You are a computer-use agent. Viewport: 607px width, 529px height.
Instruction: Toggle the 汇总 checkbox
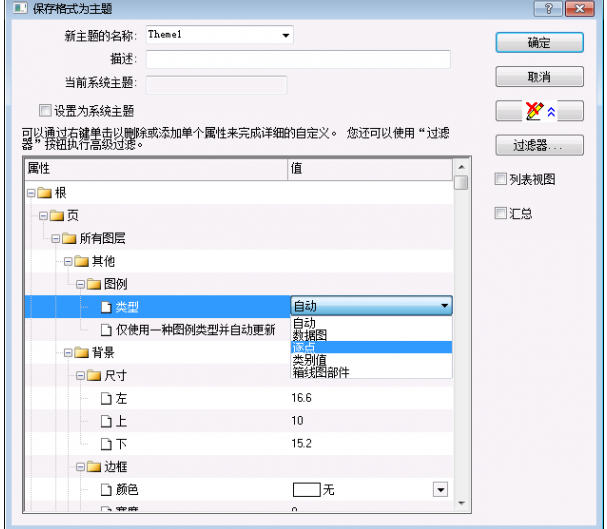pyautogui.click(x=501, y=213)
